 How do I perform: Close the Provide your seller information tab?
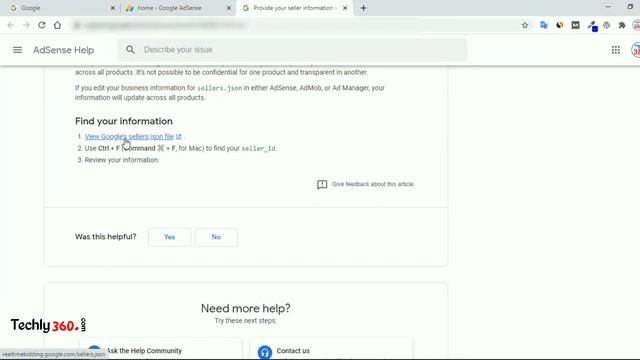click(345, 8)
